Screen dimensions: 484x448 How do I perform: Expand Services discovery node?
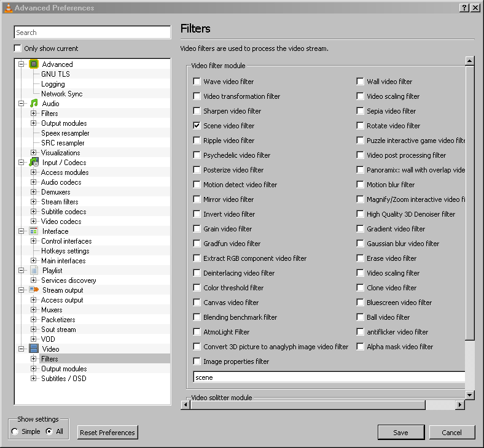[33, 280]
